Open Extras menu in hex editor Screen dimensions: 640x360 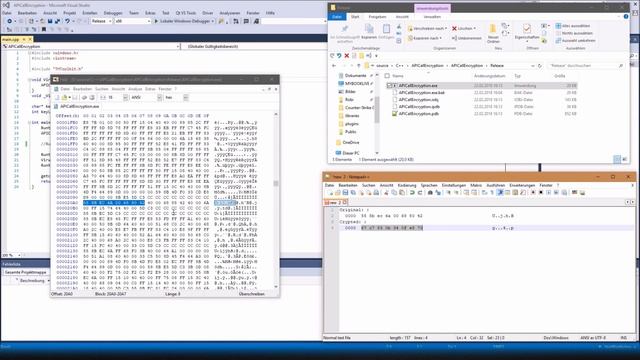click(x=150, y=89)
